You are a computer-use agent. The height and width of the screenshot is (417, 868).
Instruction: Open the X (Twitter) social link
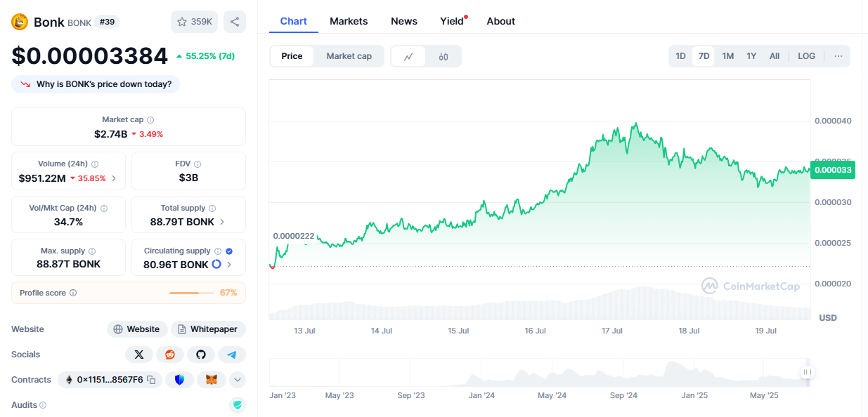(x=139, y=355)
